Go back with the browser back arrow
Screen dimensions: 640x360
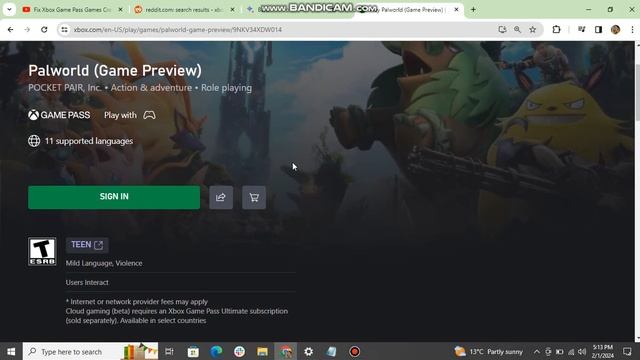pos(11,29)
